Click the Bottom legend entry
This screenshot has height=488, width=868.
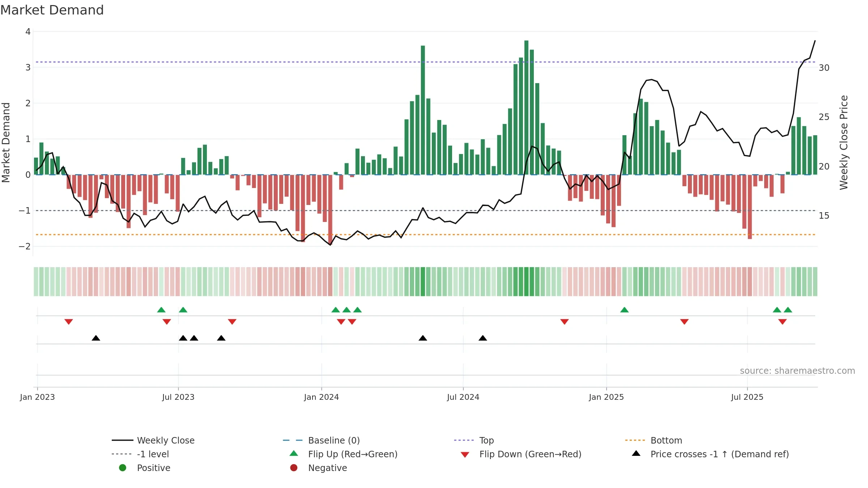click(x=654, y=440)
